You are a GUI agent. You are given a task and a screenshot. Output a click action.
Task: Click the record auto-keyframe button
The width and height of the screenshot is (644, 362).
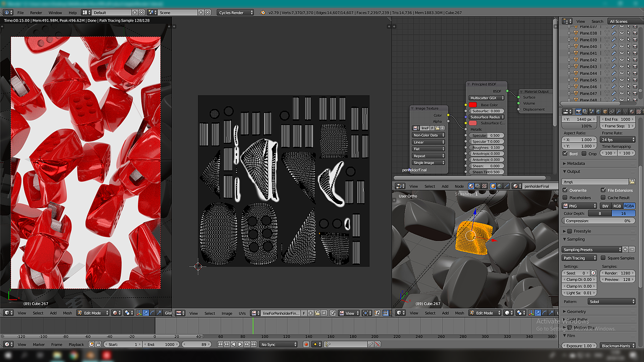pyautogui.click(x=306, y=344)
